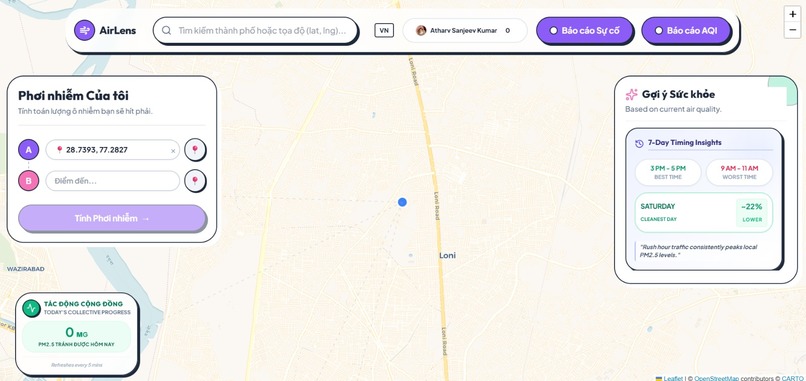Open the OpenStreetMap attribution link
Viewport: 806px width, 381px height.
pyautogui.click(x=716, y=378)
